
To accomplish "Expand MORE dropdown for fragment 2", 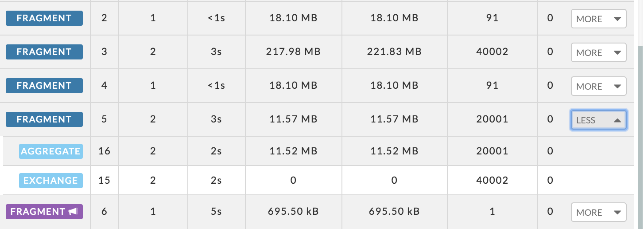I will pos(598,19).
